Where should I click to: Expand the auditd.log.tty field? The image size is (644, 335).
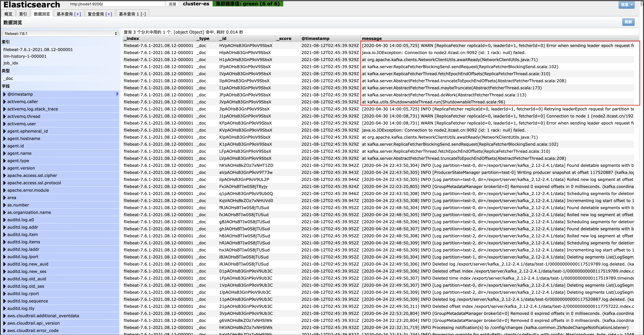(x=60, y=308)
